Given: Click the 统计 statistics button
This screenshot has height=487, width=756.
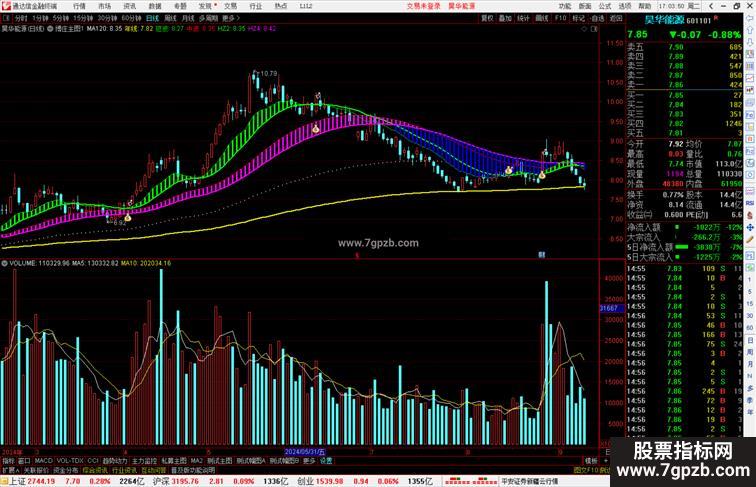Looking at the screenshot, I should point(524,18).
